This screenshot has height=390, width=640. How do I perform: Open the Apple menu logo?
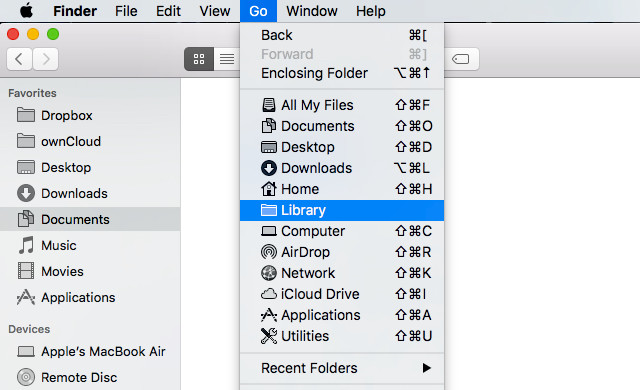tap(27, 11)
